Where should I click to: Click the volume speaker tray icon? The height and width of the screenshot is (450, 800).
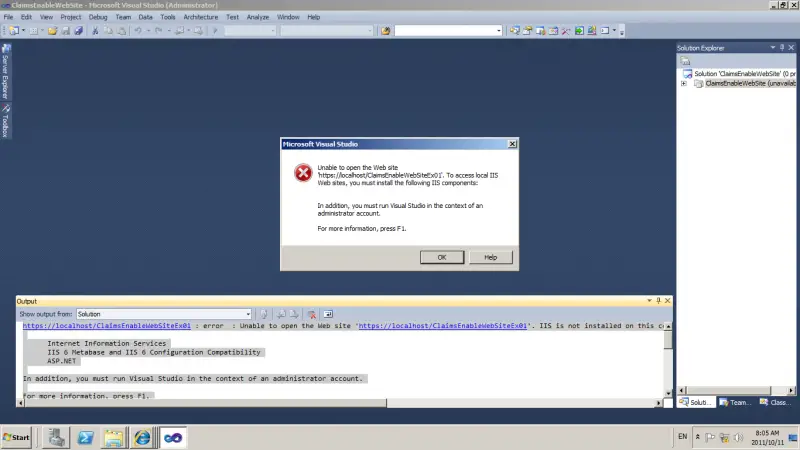coord(738,437)
